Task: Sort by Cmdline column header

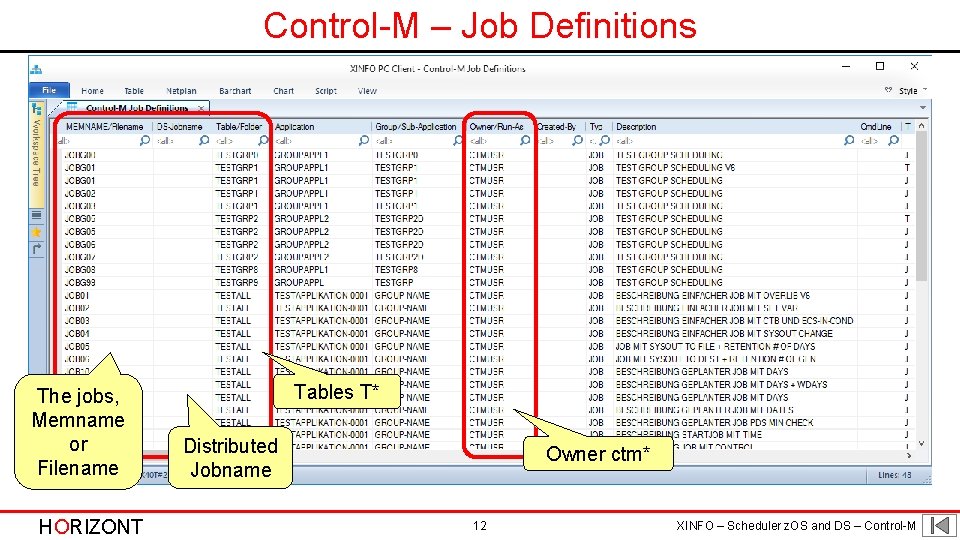Action: pyautogui.click(x=876, y=127)
